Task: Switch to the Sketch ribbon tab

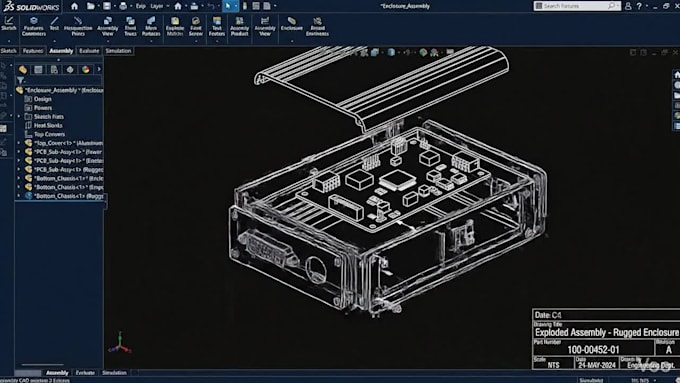Action: (9, 51)
